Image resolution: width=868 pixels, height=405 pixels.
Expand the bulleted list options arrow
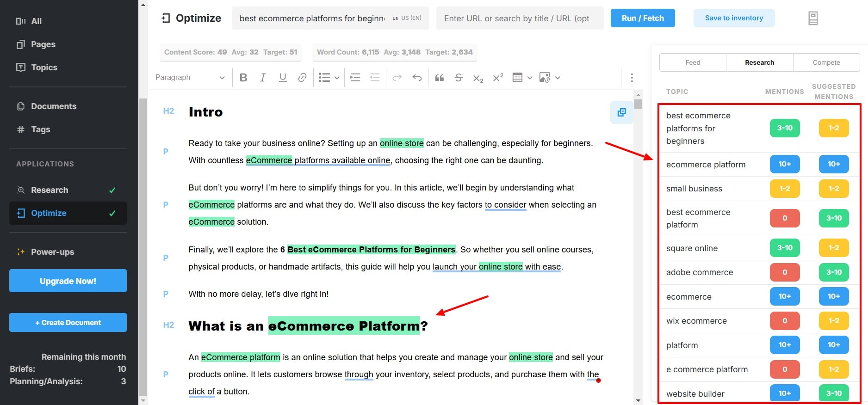pyautogui.click(x=337, y=78)
